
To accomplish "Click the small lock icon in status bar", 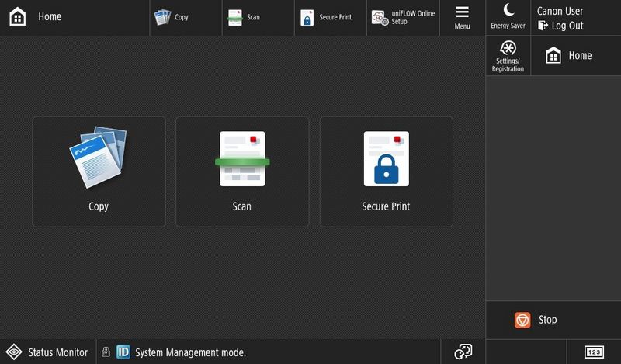I will (x=106, y=352).
